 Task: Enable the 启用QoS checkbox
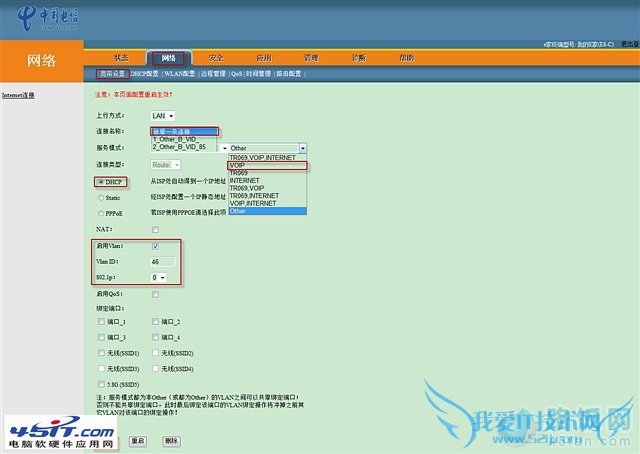coord(156,294)
